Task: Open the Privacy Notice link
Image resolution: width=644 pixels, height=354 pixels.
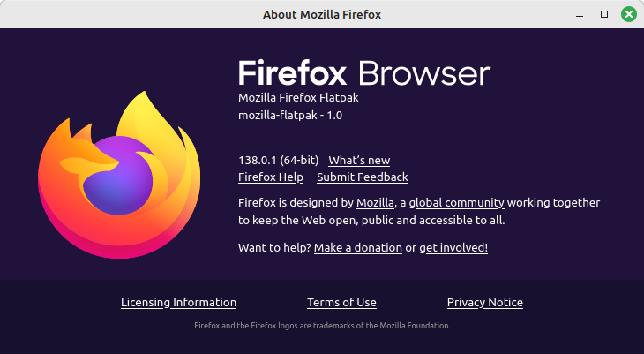Action: coord(485,303)
